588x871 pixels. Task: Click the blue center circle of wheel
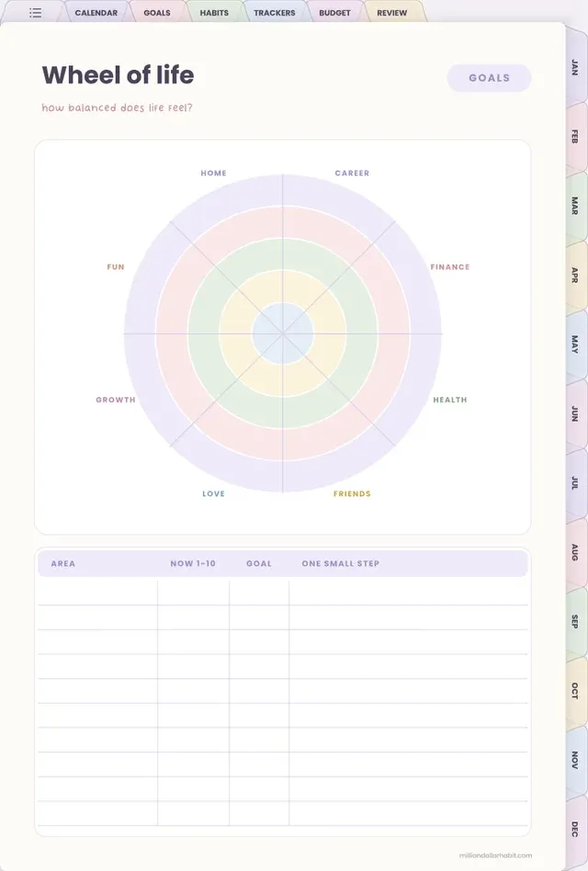pos(283,334)
